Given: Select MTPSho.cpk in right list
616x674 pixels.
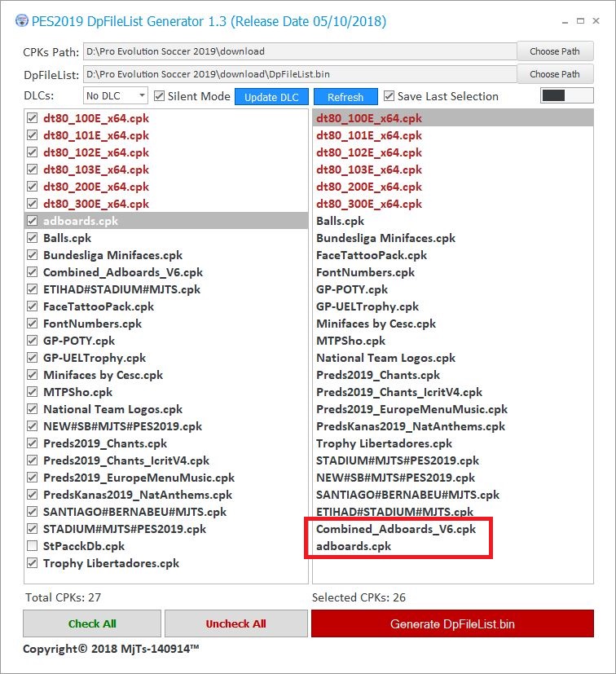Looking at the screenshot, I should tap(350, 341).
